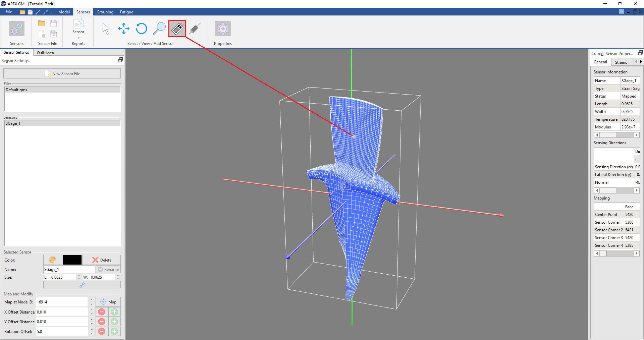Open the Sensor Settings panel tab

click(x=16, y=52)
